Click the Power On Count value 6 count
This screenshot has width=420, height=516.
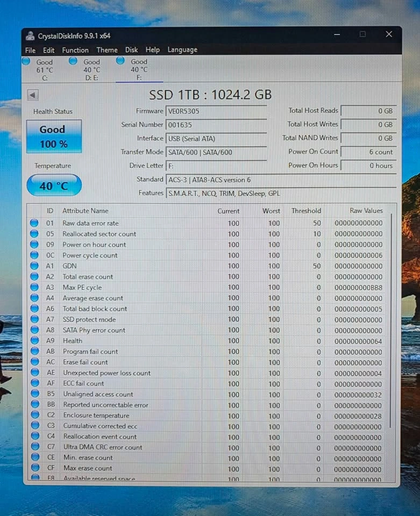(x=368, y=152)
